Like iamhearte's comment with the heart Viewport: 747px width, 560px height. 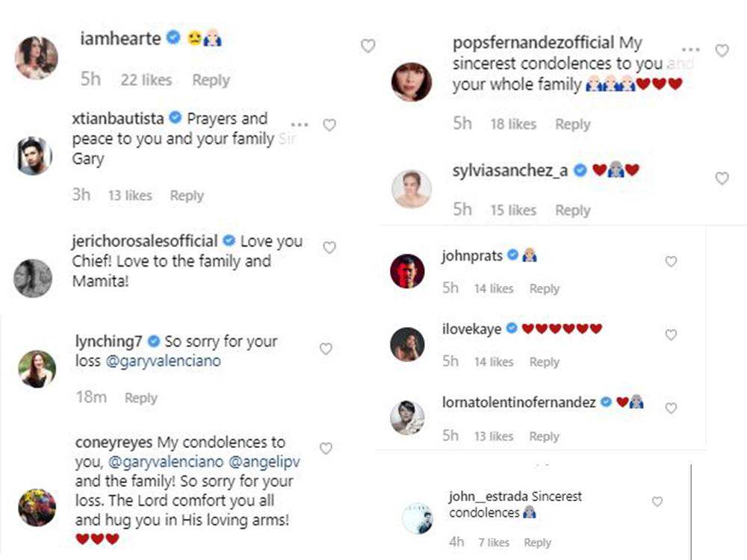[x=368, y=46]
